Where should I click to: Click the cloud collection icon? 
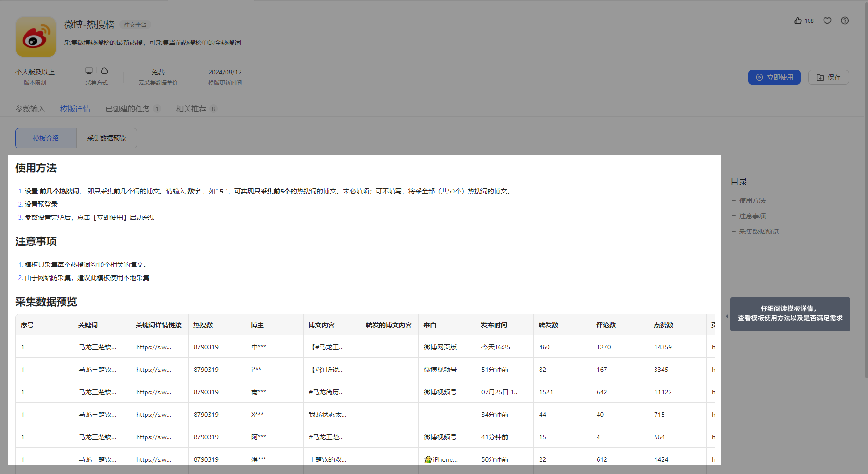(x=104, y=71)
